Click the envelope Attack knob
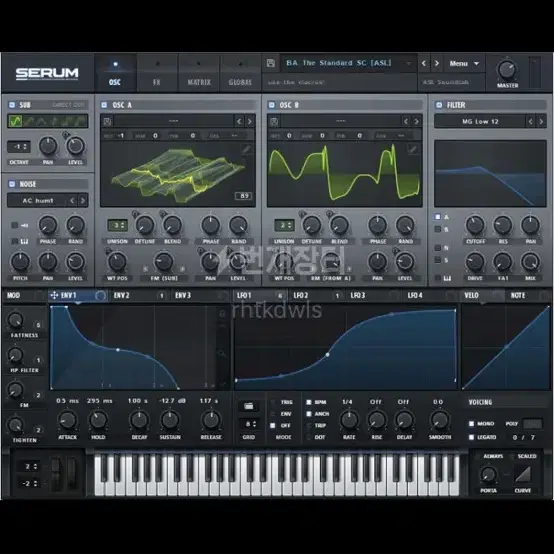 click(x=67, y=420)
